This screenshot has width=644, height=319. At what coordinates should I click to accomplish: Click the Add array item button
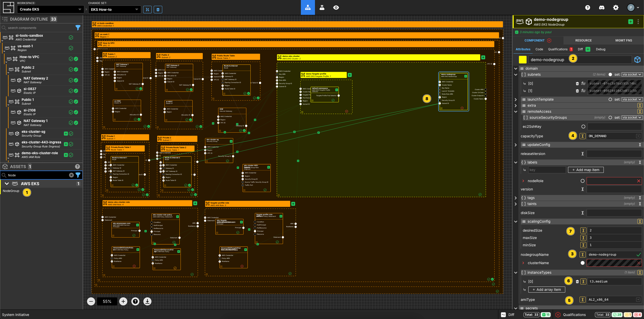(x=546, y=290)
